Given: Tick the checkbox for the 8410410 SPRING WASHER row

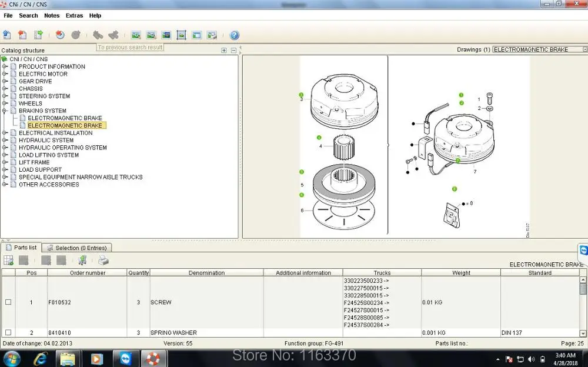Looking at the screenshot, I should tap(8, 332).
